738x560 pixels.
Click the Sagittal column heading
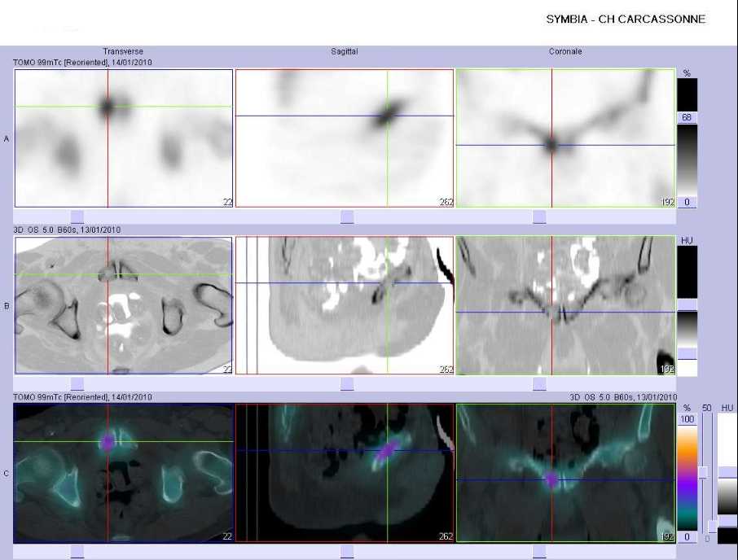[x=344, y=51]
